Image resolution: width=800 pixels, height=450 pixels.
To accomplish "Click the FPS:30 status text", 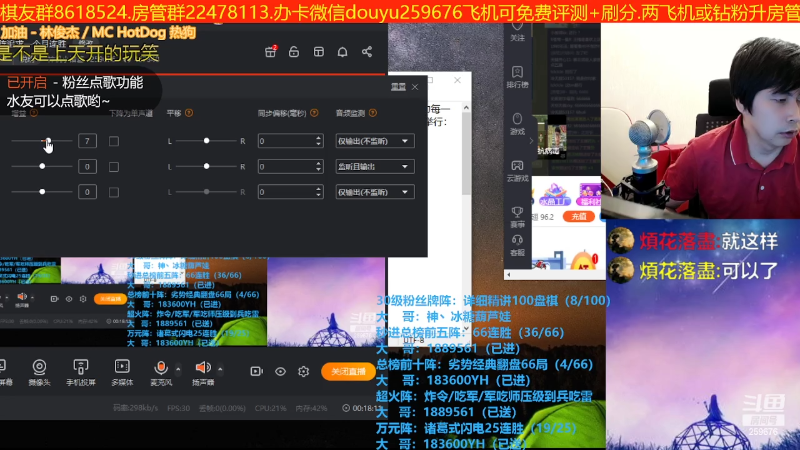I will point(179,408).
